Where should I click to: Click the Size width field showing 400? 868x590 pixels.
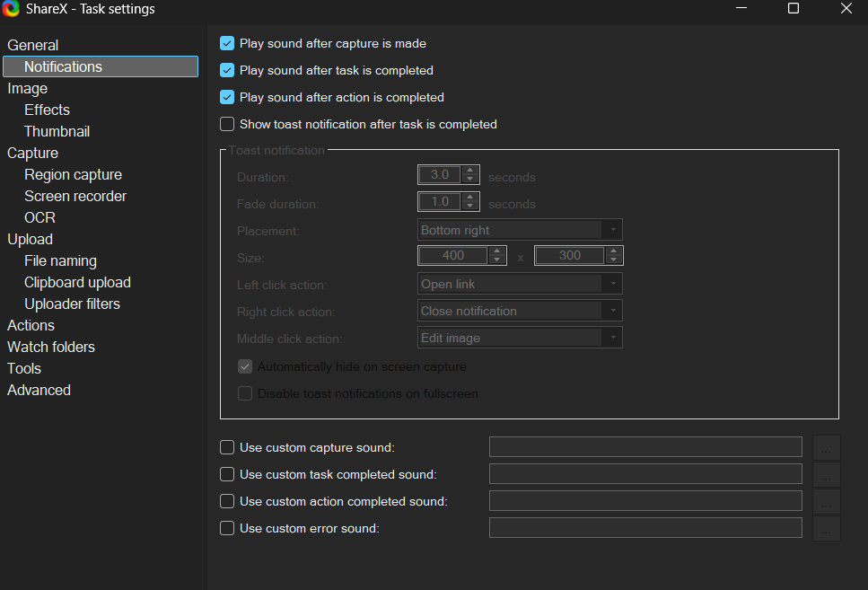click(x=453, y=255)
